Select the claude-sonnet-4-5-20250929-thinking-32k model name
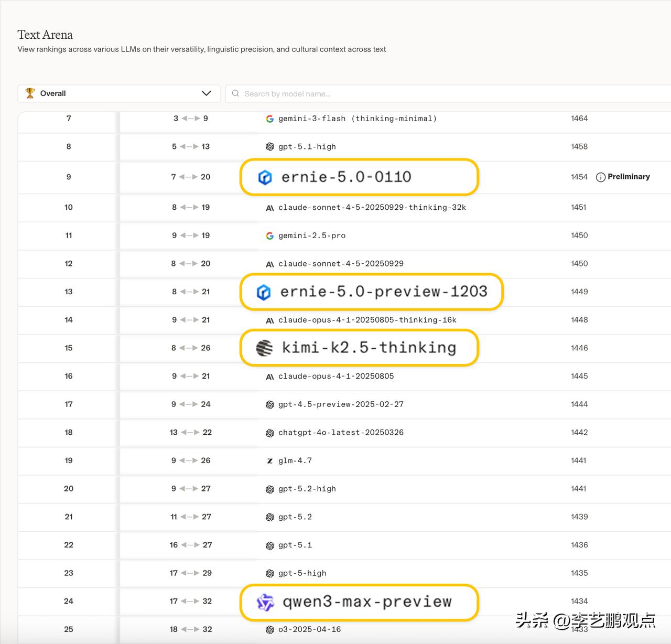 pyautogui.click(x=372, y=208)
